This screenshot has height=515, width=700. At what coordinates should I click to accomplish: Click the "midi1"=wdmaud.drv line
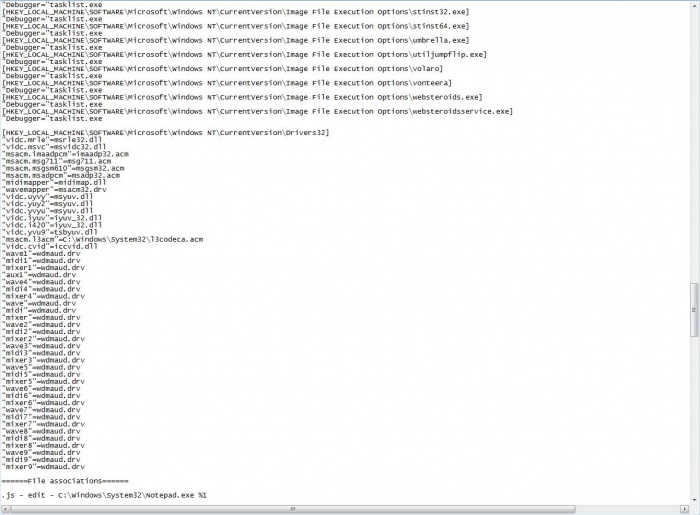click(41, 261)
